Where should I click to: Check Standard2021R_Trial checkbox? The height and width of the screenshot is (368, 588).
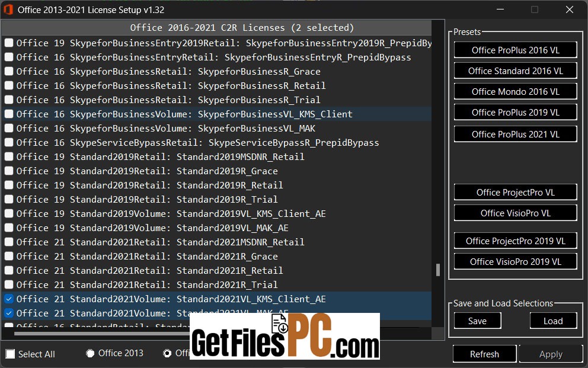tap(9, 285)
